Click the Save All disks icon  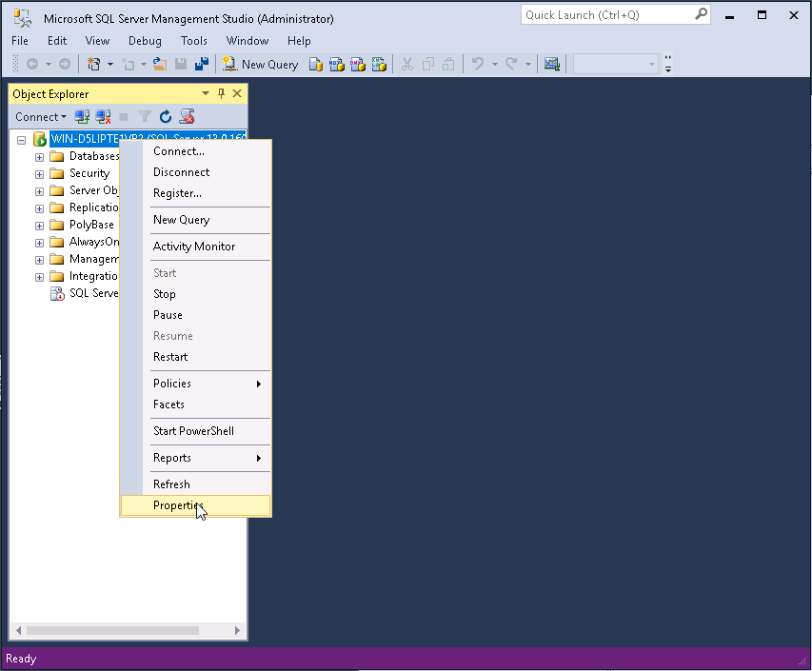(x=202, y=64)
